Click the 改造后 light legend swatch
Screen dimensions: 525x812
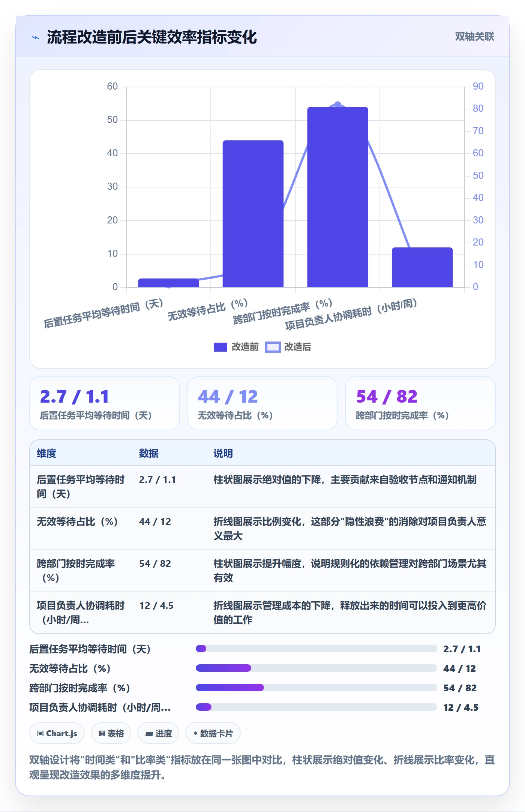(x=273, y=347)
